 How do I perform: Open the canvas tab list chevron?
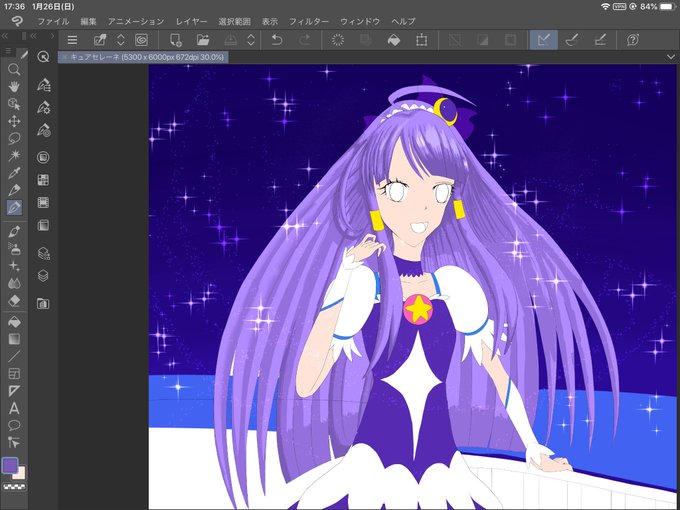coord(673,57)
